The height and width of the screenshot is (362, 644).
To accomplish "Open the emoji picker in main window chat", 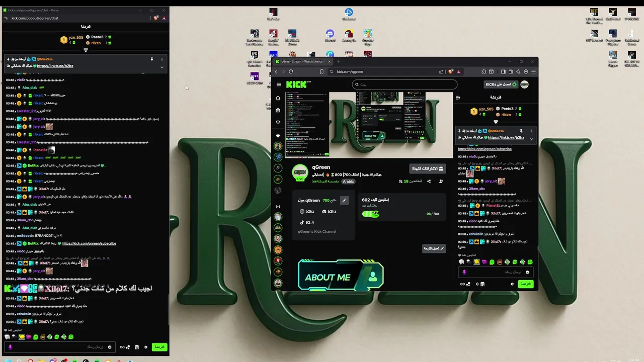I will [x=527, y=272].
